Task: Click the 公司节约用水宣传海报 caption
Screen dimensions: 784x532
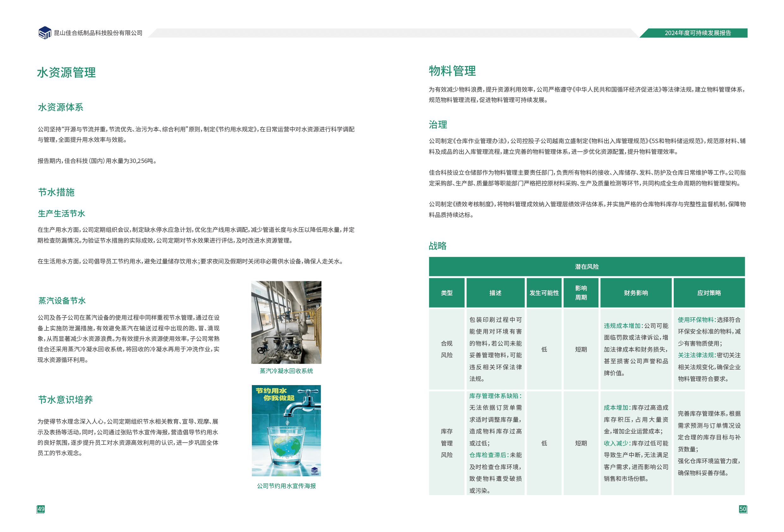Action: tap(286, 486)
